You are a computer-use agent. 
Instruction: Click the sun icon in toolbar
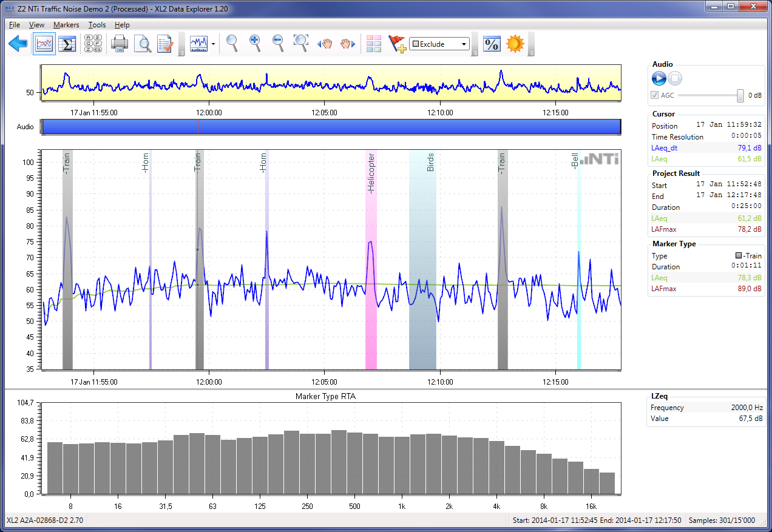pyautogui.click(x=515, y=44)
